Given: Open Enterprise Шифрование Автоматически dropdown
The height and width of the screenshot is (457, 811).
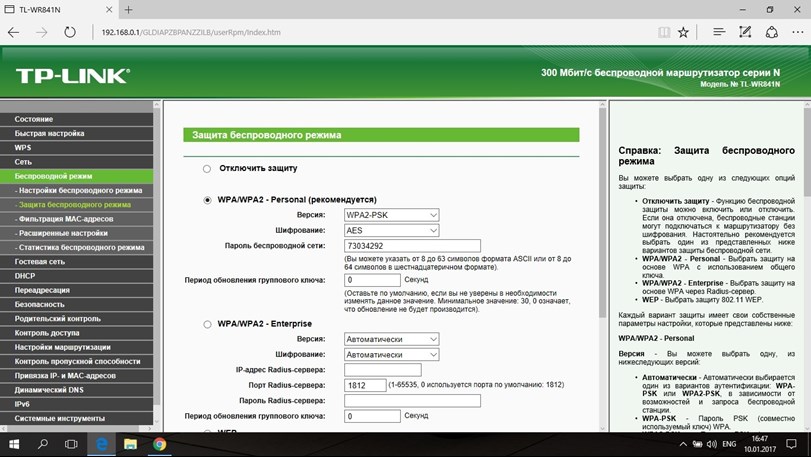Looking at the screenshot, I should click(x=392, y=355).
